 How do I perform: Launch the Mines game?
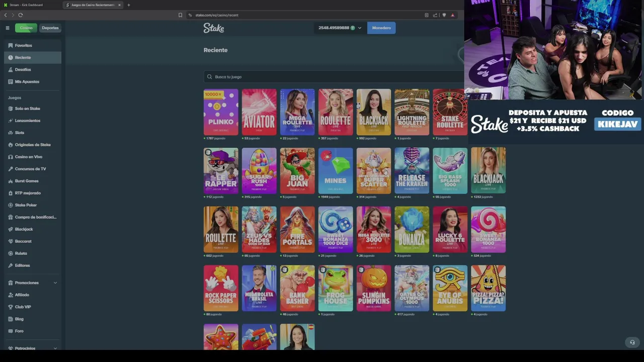[336, 171]
